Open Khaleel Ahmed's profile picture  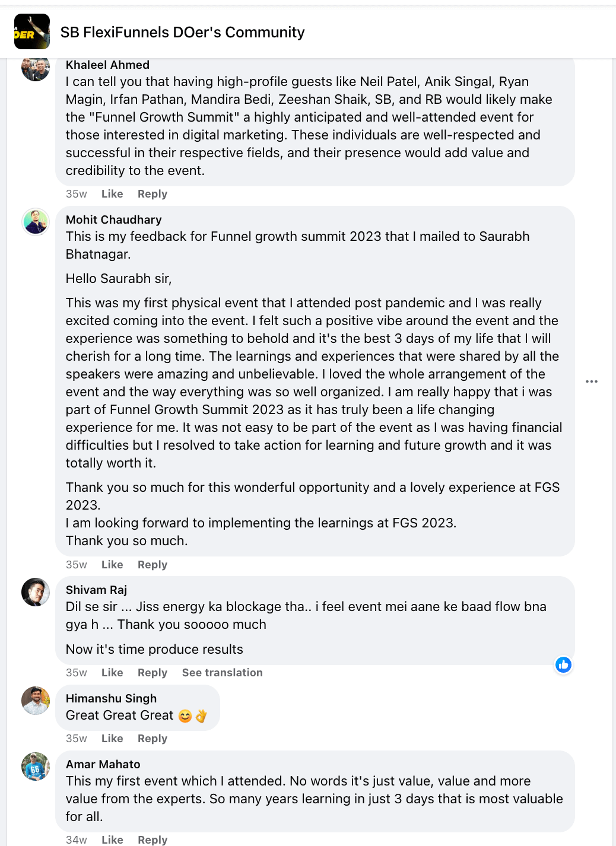tap(36, 68)
